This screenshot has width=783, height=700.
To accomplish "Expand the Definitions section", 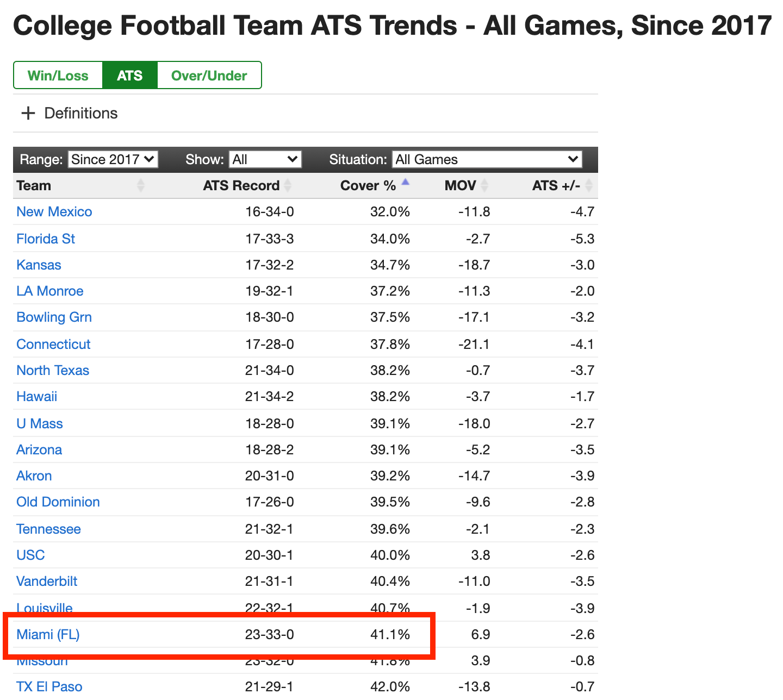I will click(81, 113).
